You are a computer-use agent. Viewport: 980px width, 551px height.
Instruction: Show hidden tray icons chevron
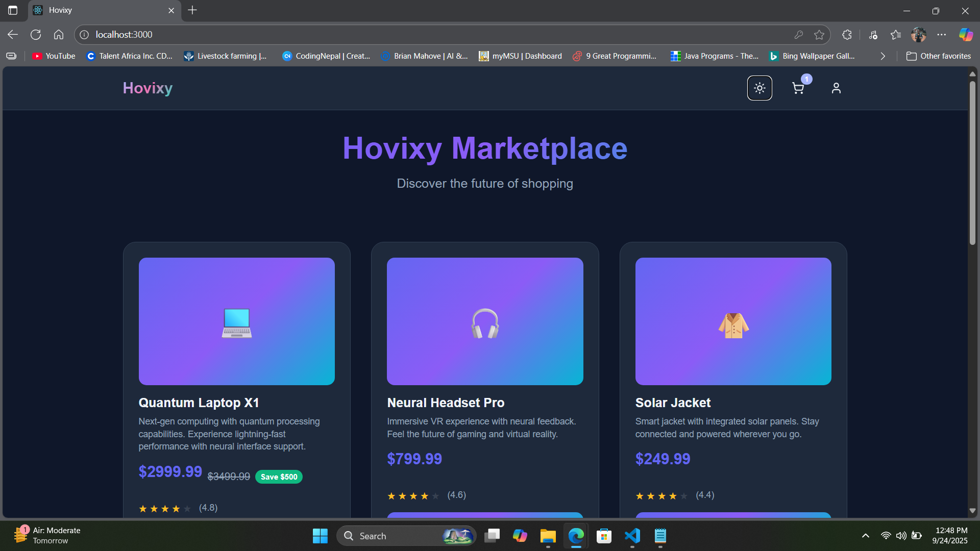pos(866,536)
